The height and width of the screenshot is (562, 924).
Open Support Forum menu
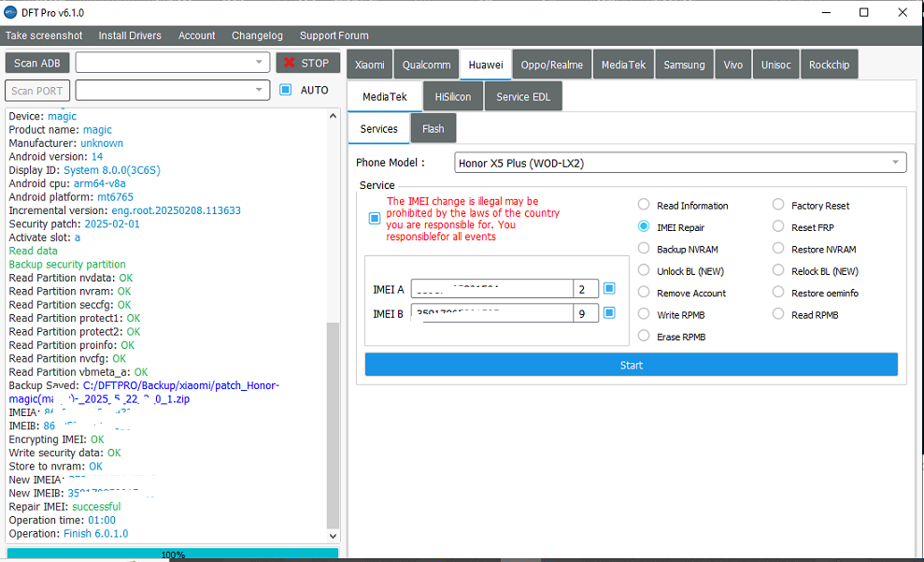tap(334, 36)
